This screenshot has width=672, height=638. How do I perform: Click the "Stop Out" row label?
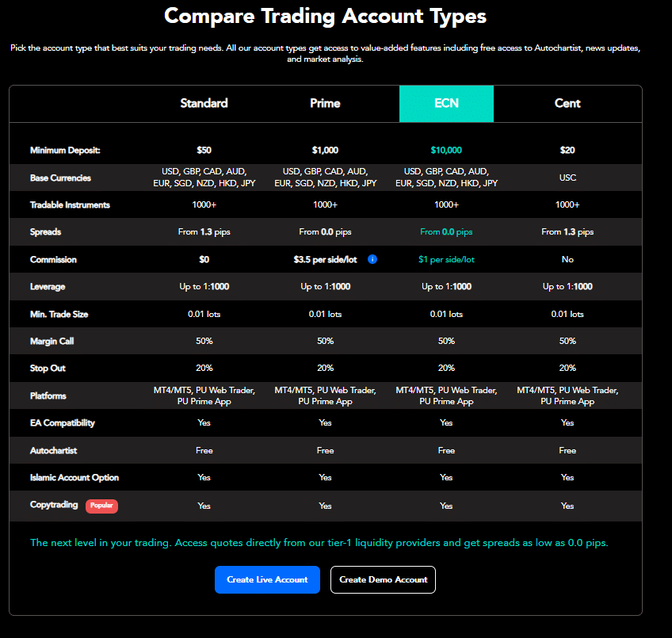coord(48,369)
